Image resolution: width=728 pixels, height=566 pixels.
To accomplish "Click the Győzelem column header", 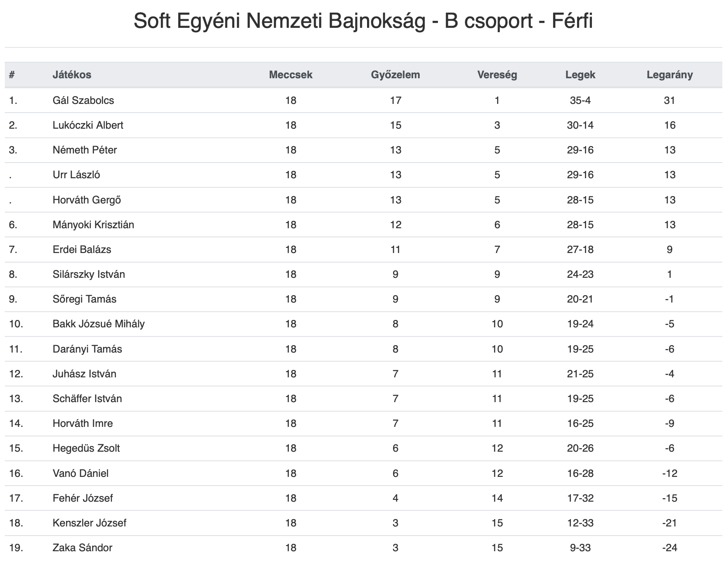I will click(x=395, y=75).
